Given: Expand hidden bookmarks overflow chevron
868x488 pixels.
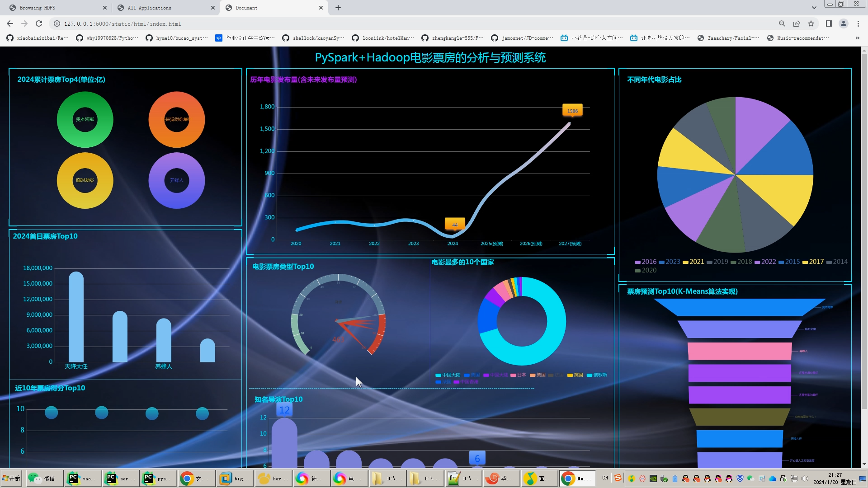Looking at the screenshot, I should coord(857,38).
